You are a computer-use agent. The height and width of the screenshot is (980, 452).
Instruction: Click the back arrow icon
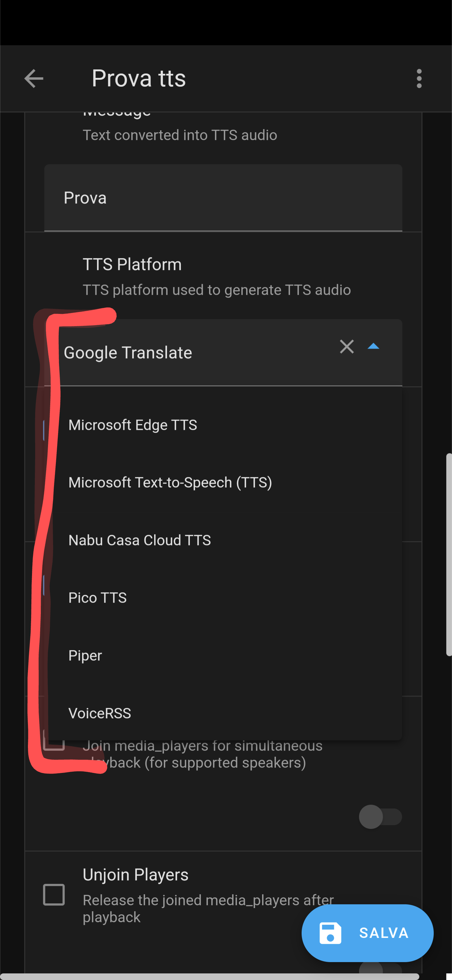[34, 78]
